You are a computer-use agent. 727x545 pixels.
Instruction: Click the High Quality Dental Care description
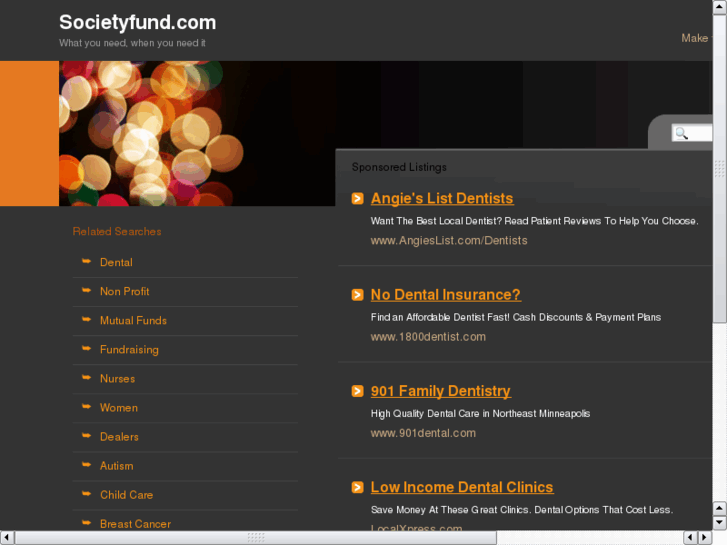point(480,414)
